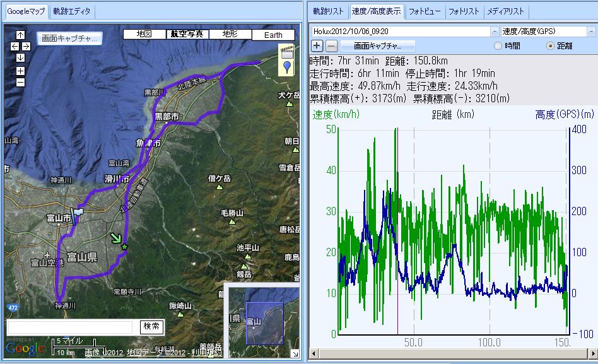The width and height of the screenshot is (598, 364).
Task: Select the 距離 radio button
Action: [x=549, y=46]
